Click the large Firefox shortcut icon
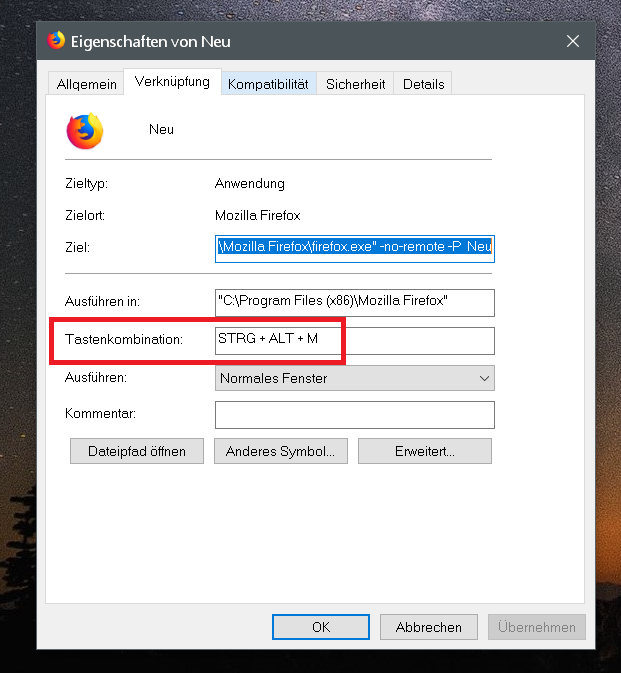The height and width of the screenshot is (673, 621). click(85, 131)
